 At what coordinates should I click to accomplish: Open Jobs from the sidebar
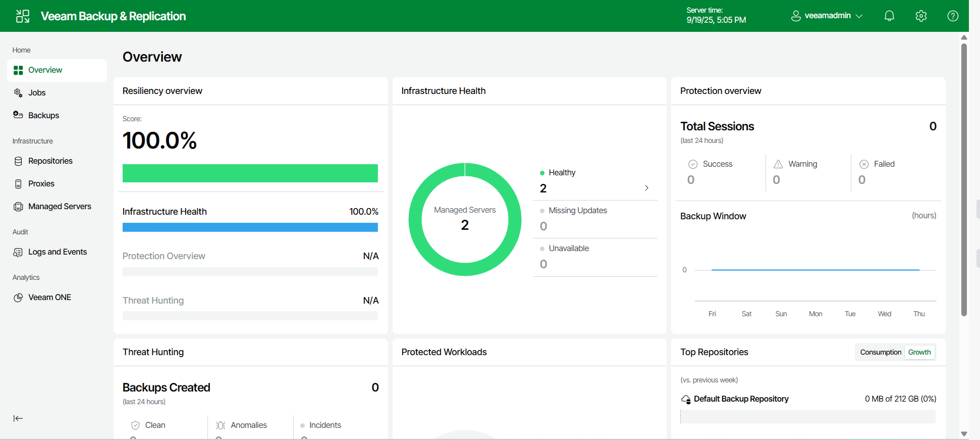pyautogui.click(x=37, y=93)
